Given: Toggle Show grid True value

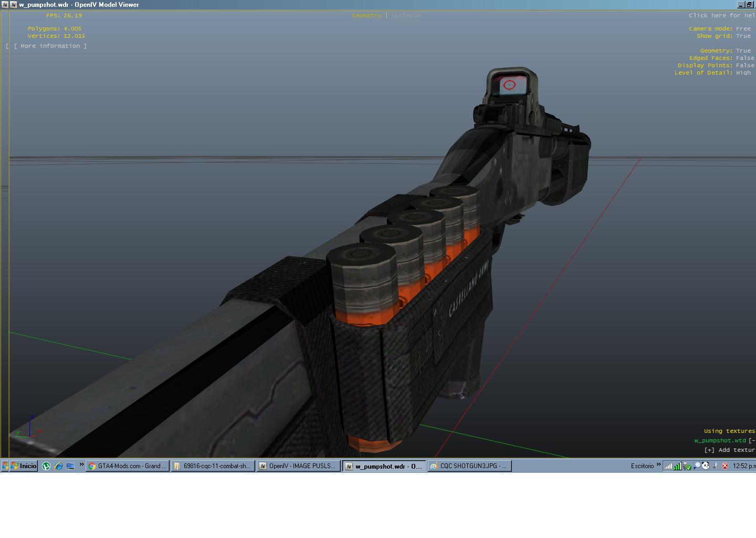Looking at the screenshot, I should point(743,36).
